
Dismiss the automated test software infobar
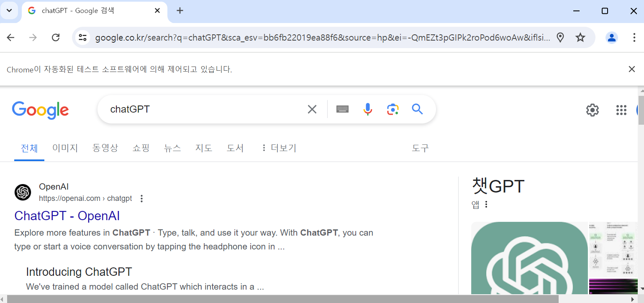point(632,69)
